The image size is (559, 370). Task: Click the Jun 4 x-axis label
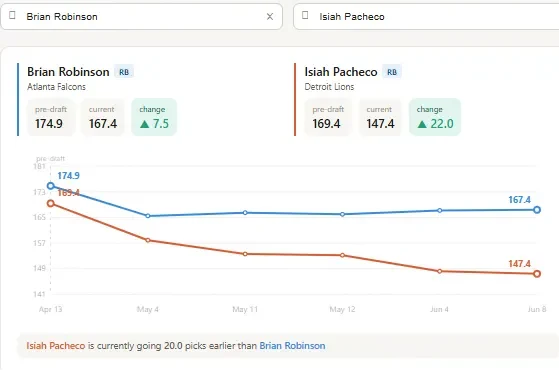[439, 309]
